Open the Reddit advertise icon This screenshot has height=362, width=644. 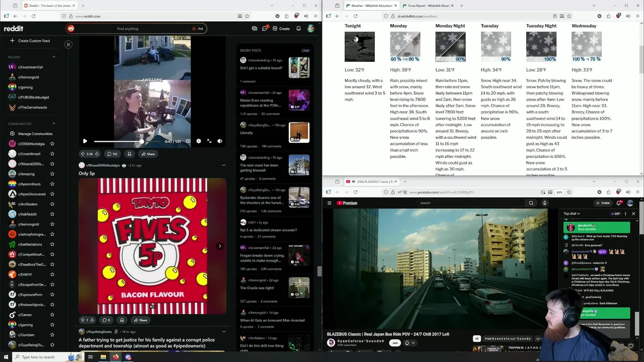[255, 29]
